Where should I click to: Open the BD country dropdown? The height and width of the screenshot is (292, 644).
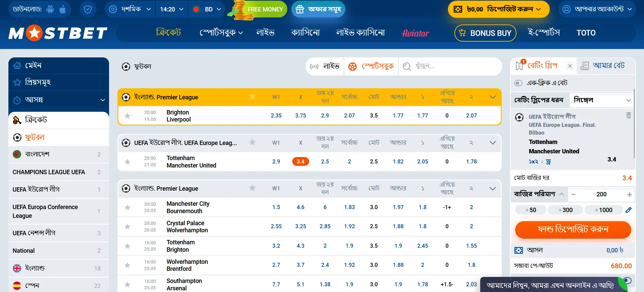pos(207,9)
